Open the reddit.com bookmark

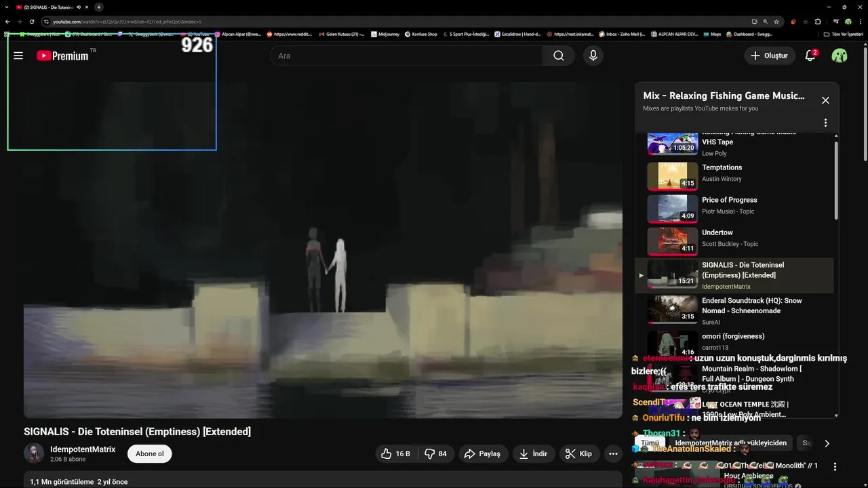tap(290, 34)
